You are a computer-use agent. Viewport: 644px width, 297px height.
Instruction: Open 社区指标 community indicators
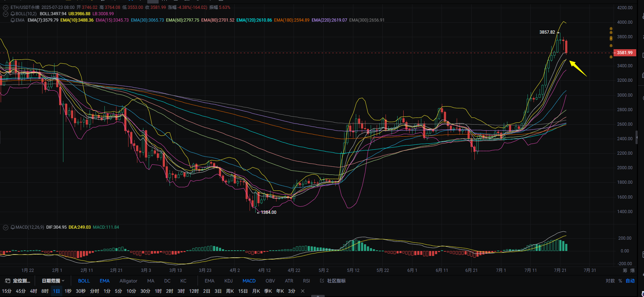pos(336,281)
